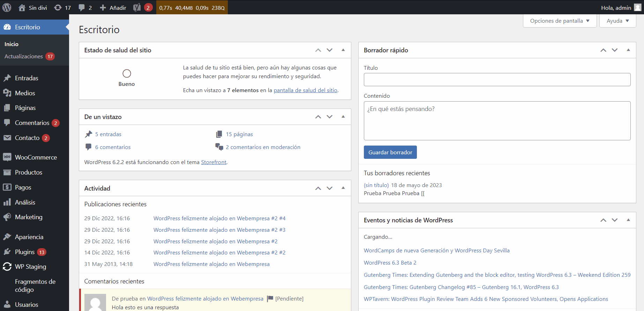The width and height of the screenshot is (644, 311).
Task: Toggle the Actividad panel closed
Action: (343, 188)
